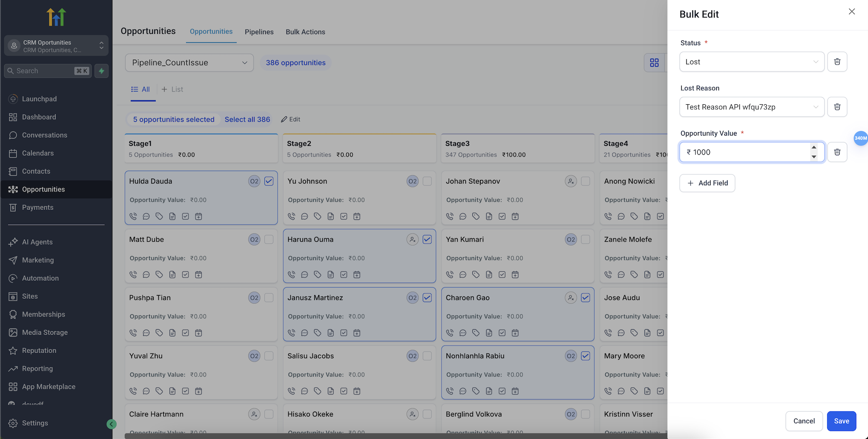Image resolution: width=868 pixels, height=439 pixels.
Task: Remove the Lost Reason field via trash icon
Action: (837, 107)
